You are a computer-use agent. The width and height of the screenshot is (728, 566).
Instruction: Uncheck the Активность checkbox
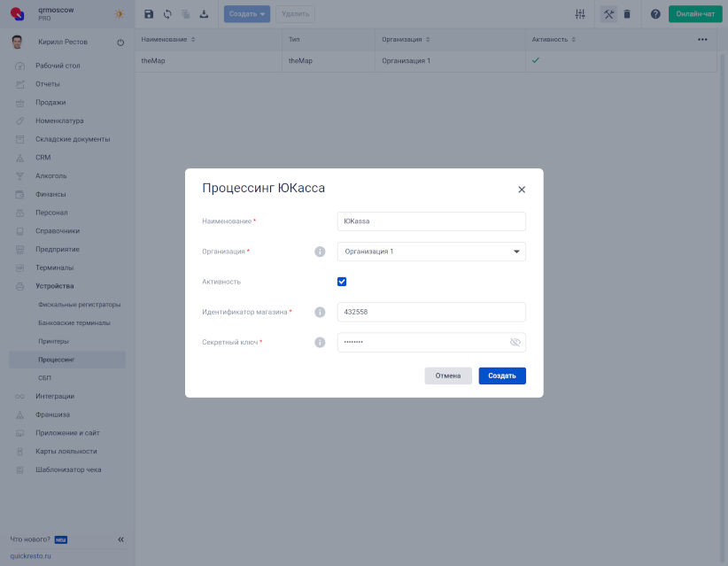click(x=342, y=282)
